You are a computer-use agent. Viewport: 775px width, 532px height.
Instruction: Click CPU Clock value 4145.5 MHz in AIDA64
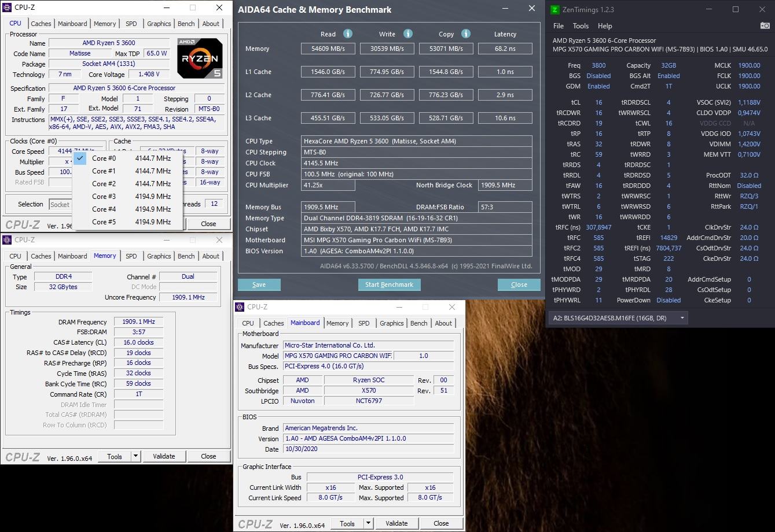(417, 163)
